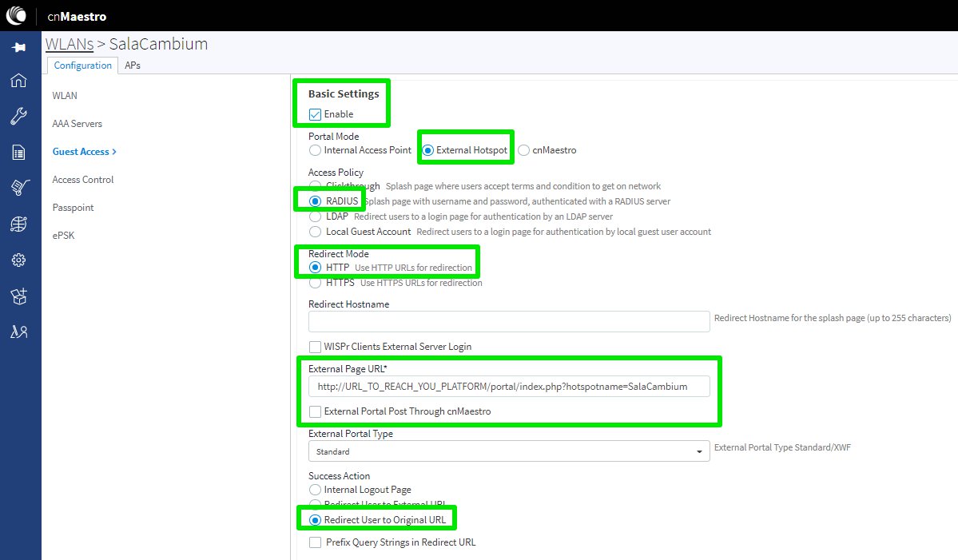Viewport: 958px width, 560px height.
Task: Open the AAA Servers section
Action: click(77, 124)
